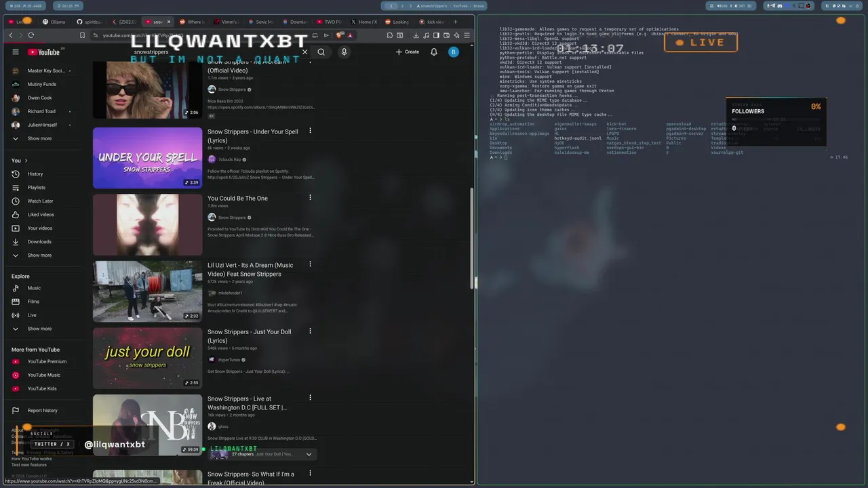
Task: Switch to the spiritbuu GitHub tab
Action: click(89, 22)
